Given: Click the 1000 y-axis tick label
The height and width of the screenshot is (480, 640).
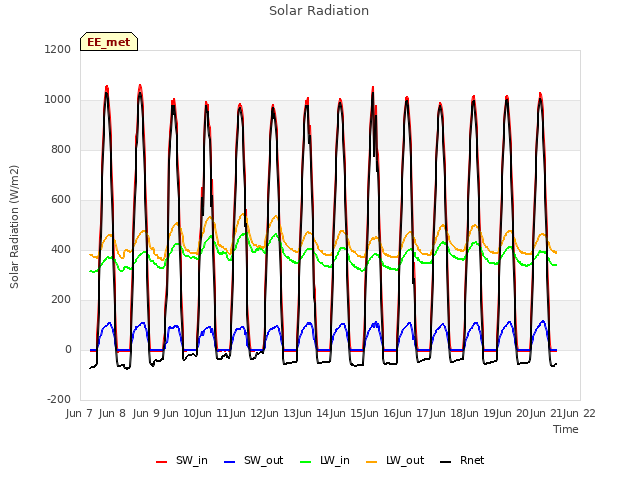Looking at the screenshot, I should point(58,100).
